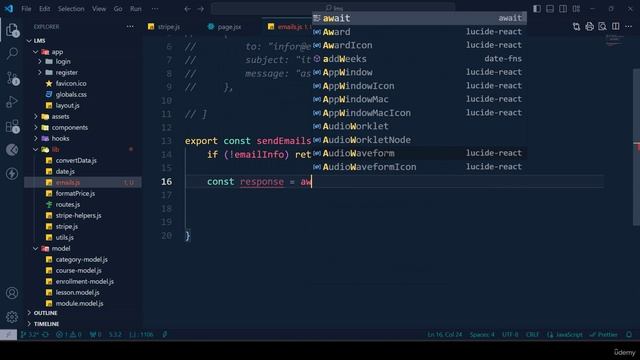This screenshot has height=360, width=640.
Task: Open formatPrice.js in the explorer
Action: point(75,193)
